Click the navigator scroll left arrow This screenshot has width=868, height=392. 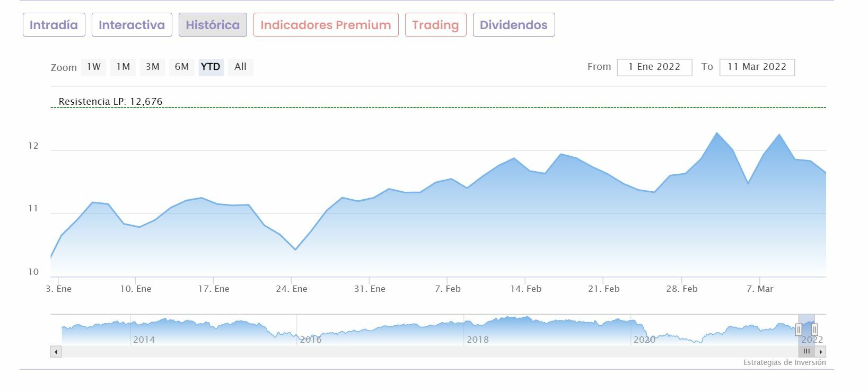click(x=56, y=351)
